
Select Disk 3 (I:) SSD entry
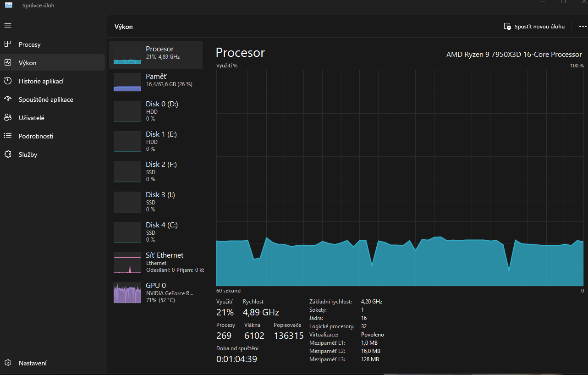tap(156, 202)
